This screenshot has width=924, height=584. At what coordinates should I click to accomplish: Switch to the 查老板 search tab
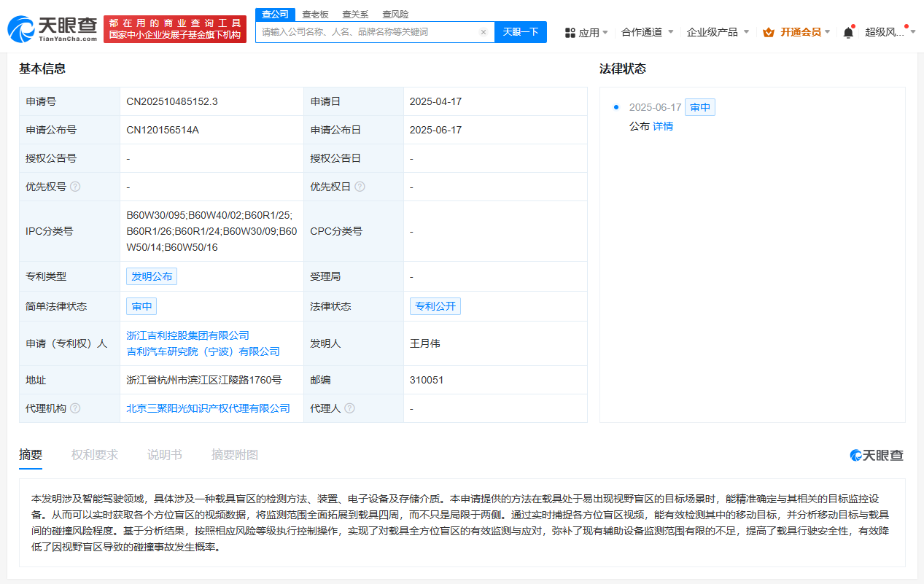coord(315,14)
